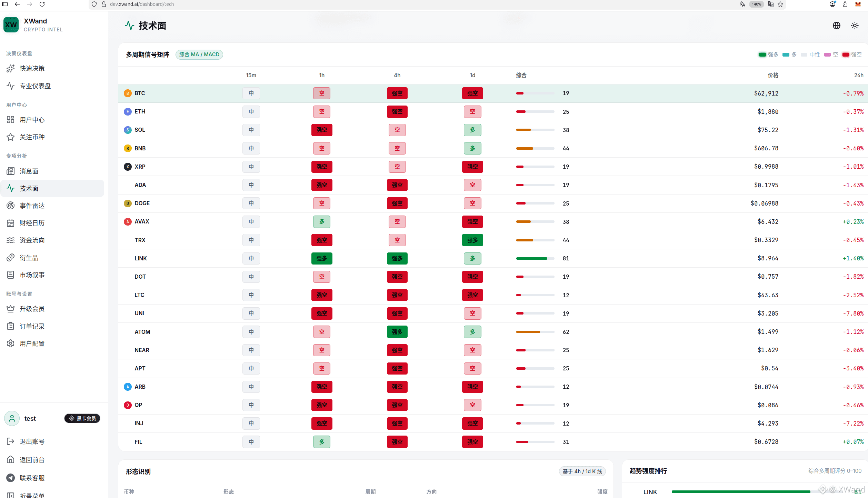Click the 用户中心 grid icon

tap(11, 120)
